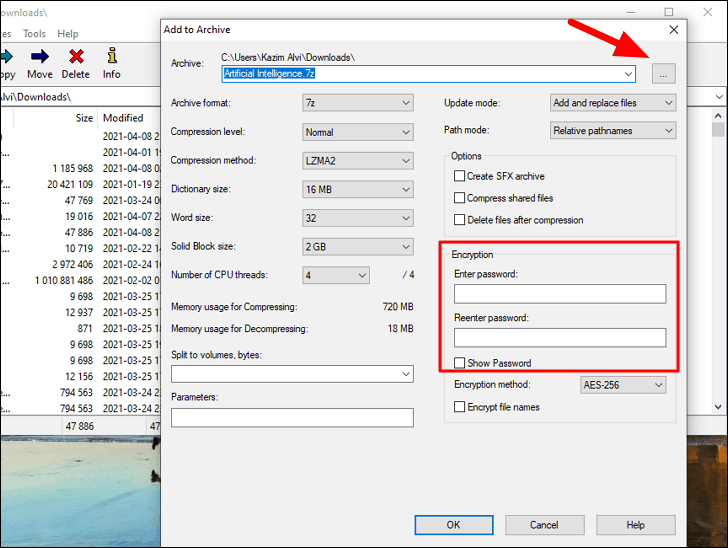The width and height of the screenshot is (728, 548).
Task: Open the Encryption method AES-256 dropdown
Action: tap(623, 385)
